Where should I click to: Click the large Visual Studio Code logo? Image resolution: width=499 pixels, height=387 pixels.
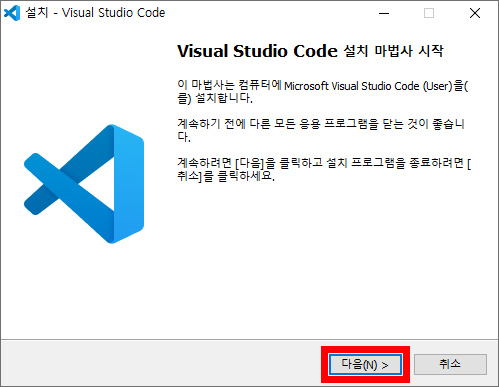point(84,184)
